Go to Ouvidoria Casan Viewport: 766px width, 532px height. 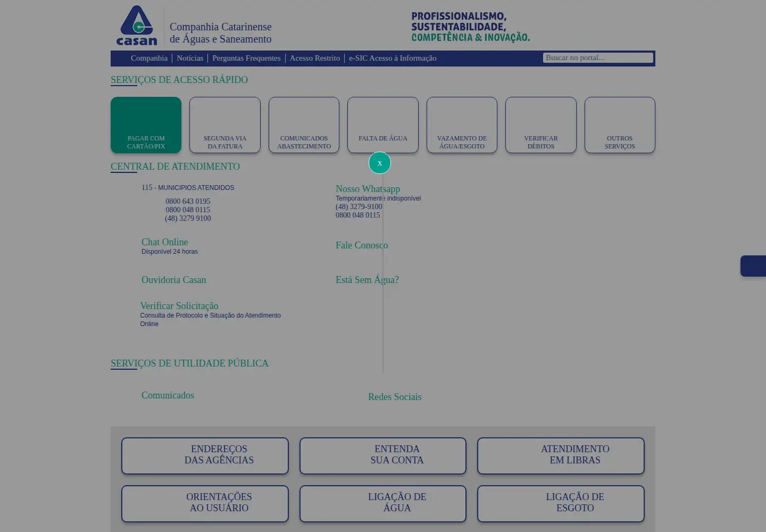(x=174, y=280)
